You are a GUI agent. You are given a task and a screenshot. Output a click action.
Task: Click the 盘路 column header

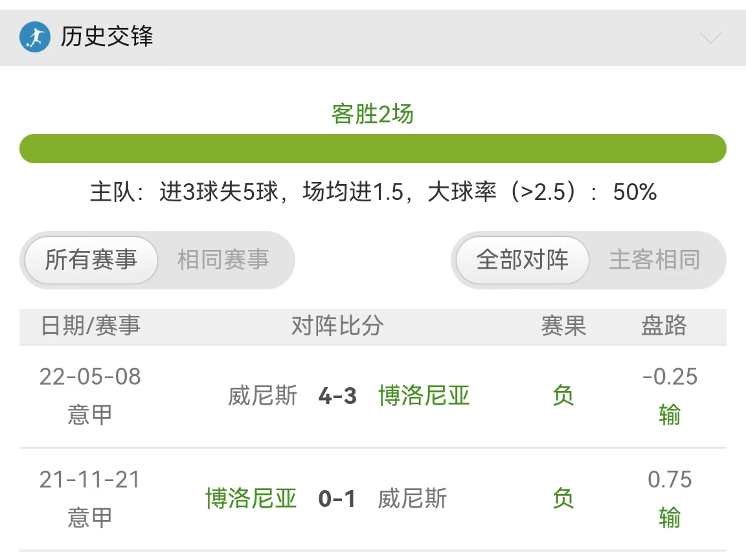(x=664, y=326)
